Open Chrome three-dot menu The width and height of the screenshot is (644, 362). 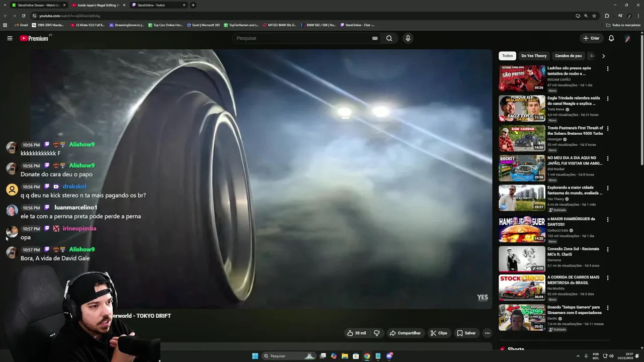(x=638, y=16)
